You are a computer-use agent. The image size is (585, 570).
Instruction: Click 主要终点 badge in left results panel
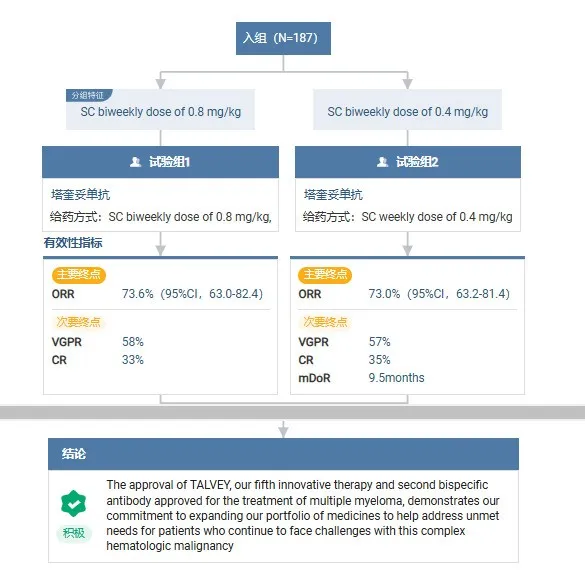coord(79,275)
